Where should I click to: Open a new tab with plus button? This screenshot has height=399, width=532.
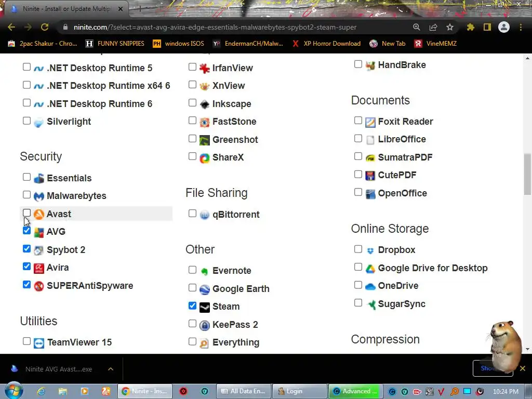pos(140,9)
